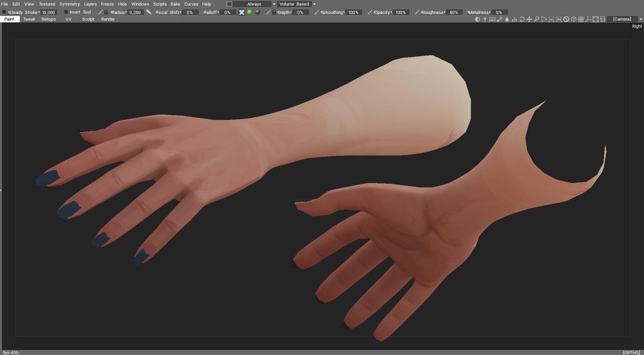
Task: Click the Roughness value field 80%
Action: tap(454, 12)
